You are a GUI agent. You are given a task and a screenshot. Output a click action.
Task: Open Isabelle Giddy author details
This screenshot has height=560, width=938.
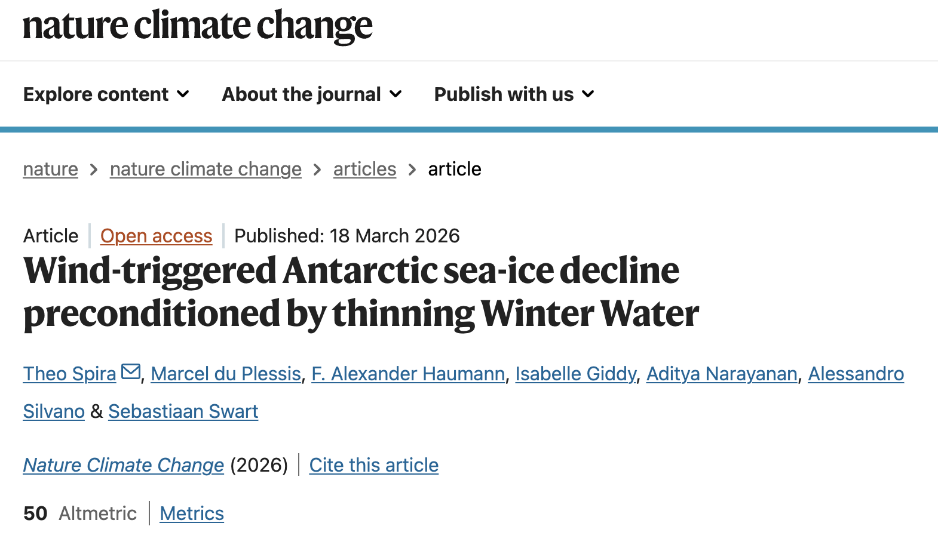tap(575, 374)
